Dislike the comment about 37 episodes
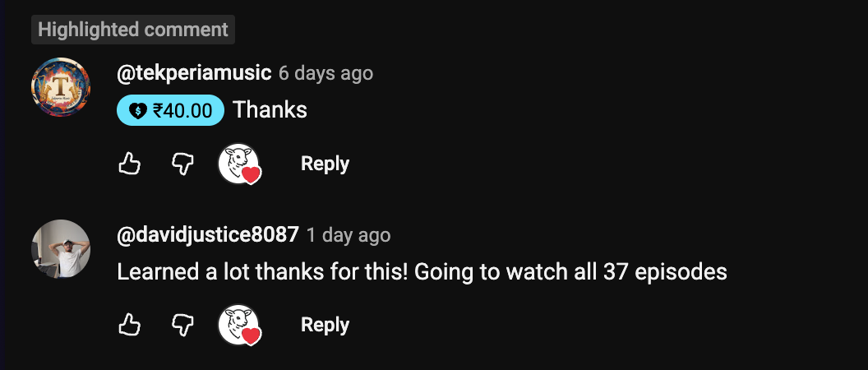 (x=182, y=325)
